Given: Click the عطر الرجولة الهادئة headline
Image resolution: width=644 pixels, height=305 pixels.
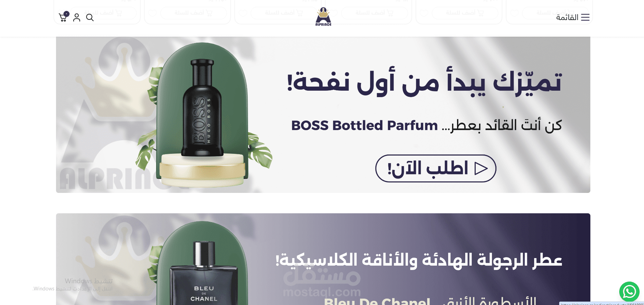Looking at the screenshot, I should tap(419, 260).
